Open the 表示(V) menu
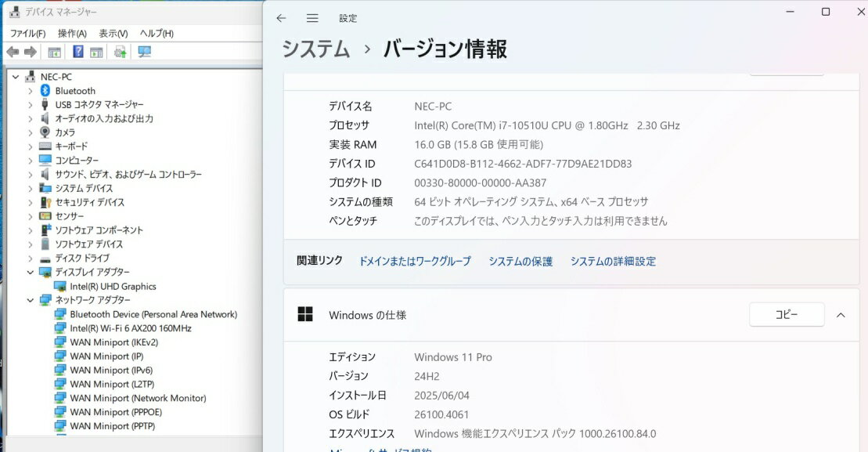The image size is (868, 452). point(113,33)
